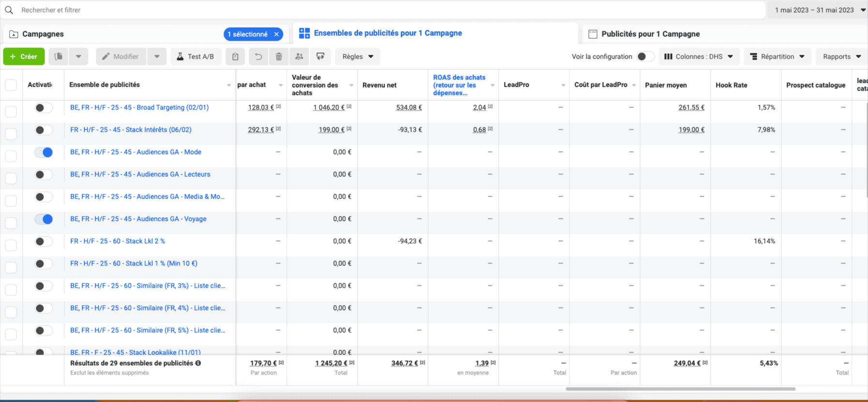
Task: Turn on Voir la configuration switch
Action: click(x=645, y=56)
